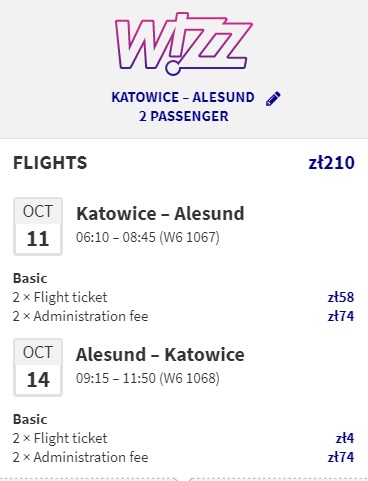Click the pencil edit icon
The height and width of the screenshot is (481, 368).
pos(273,99)
